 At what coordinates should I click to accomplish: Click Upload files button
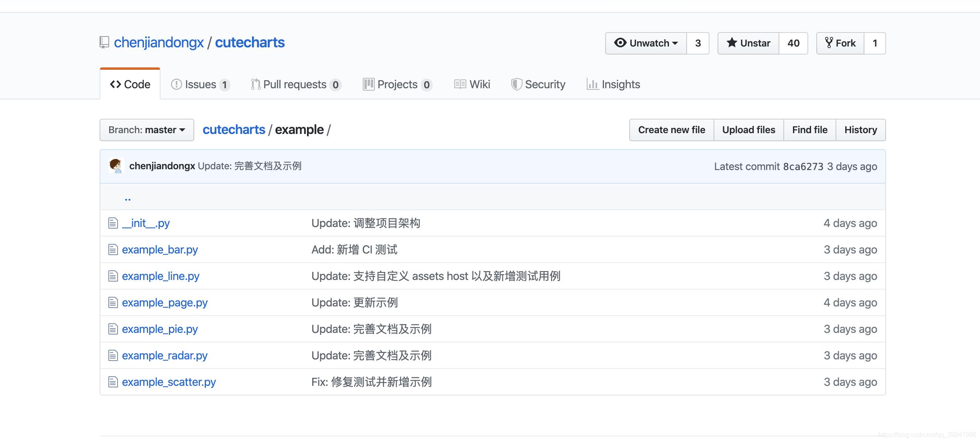(749, 130)
